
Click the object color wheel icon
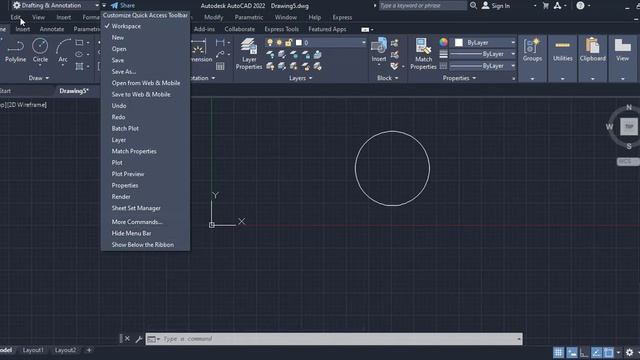point(443,42)
